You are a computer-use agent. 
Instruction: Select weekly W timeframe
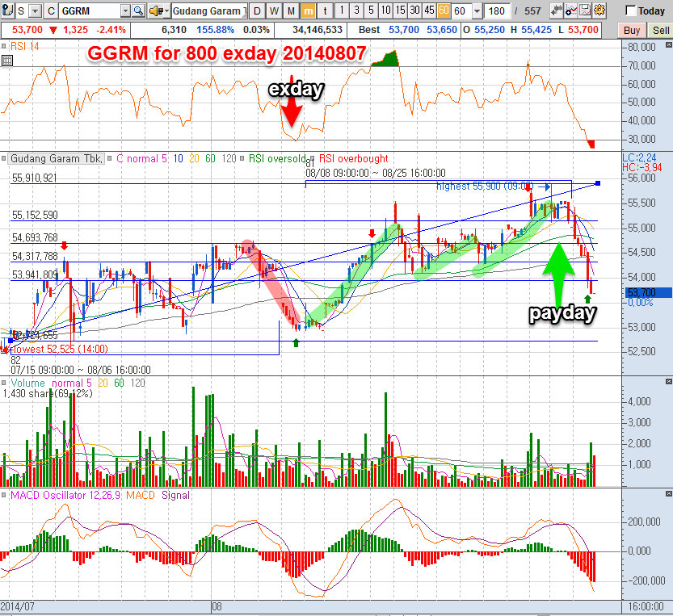274,10
